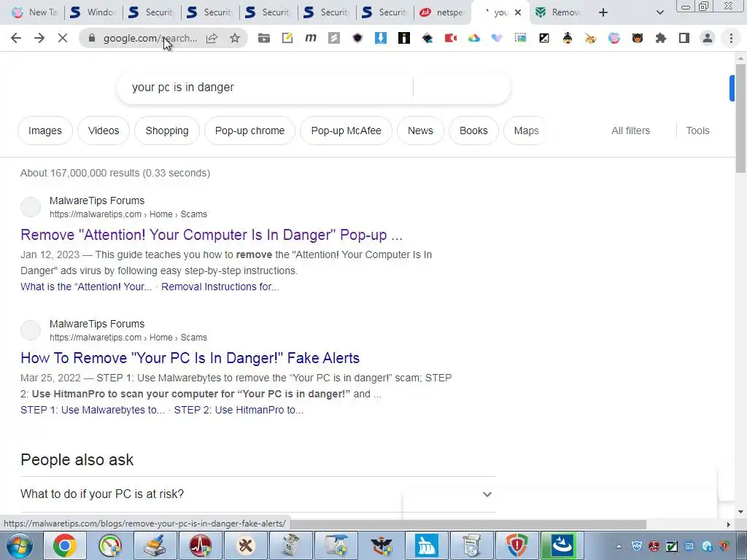Viewport: 747px width, 560px height.
Task: Bookmark this page with the star icon
Action: click(235, 38)
